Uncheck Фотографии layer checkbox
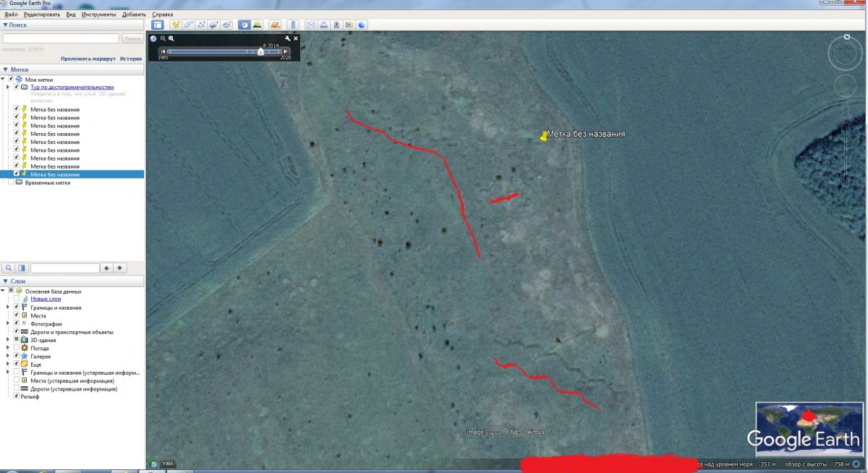The image size is (868, 473). tap(16, 323)
